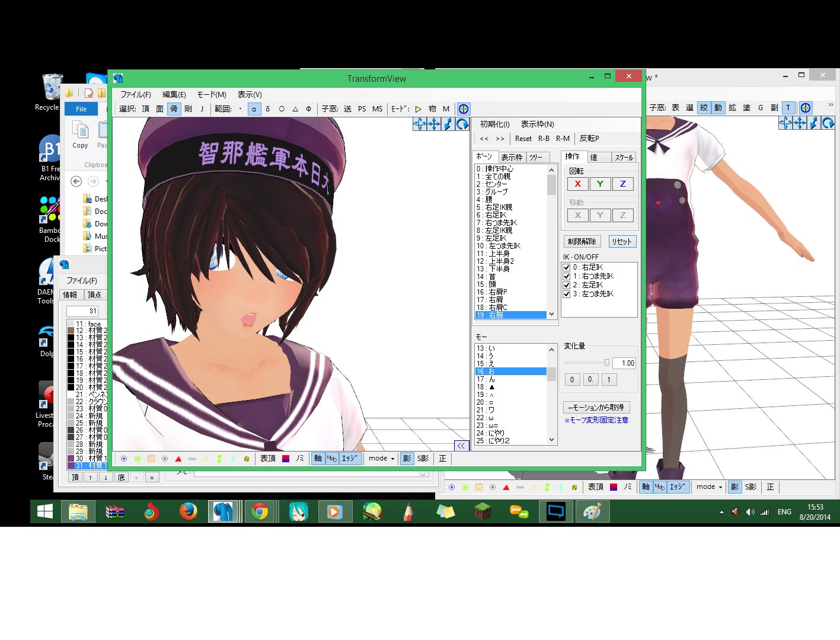Click the 3D move gizmo icon in TransformView viewport

pos(420,124)
